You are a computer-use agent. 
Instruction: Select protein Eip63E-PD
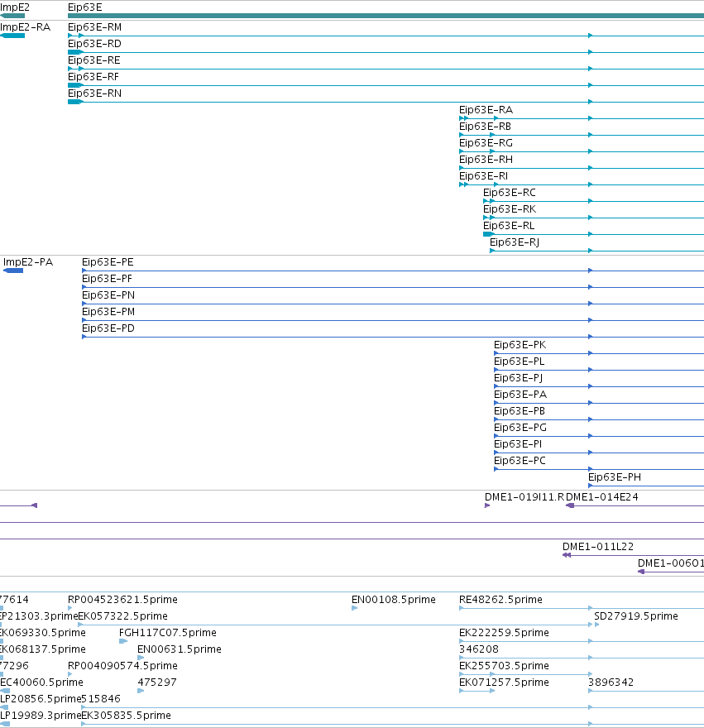[108, 328]
